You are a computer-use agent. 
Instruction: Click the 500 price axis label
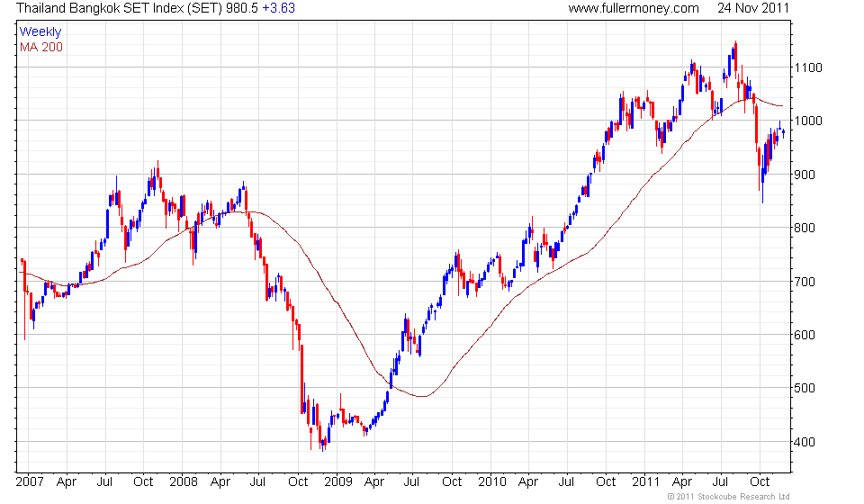804,388
